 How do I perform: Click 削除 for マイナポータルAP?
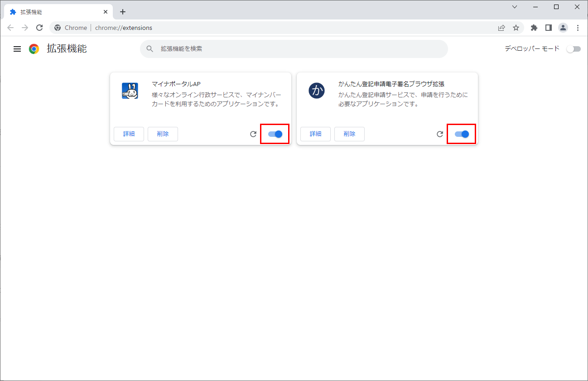pyautogui.click(x=163, y=134)
